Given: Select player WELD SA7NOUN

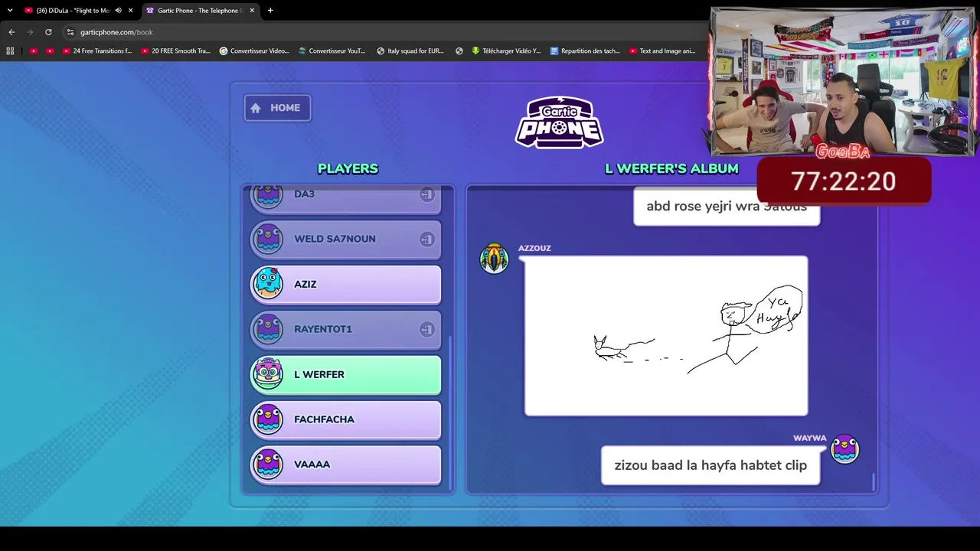Looking at the screenshot, I should tap(346, 239).
